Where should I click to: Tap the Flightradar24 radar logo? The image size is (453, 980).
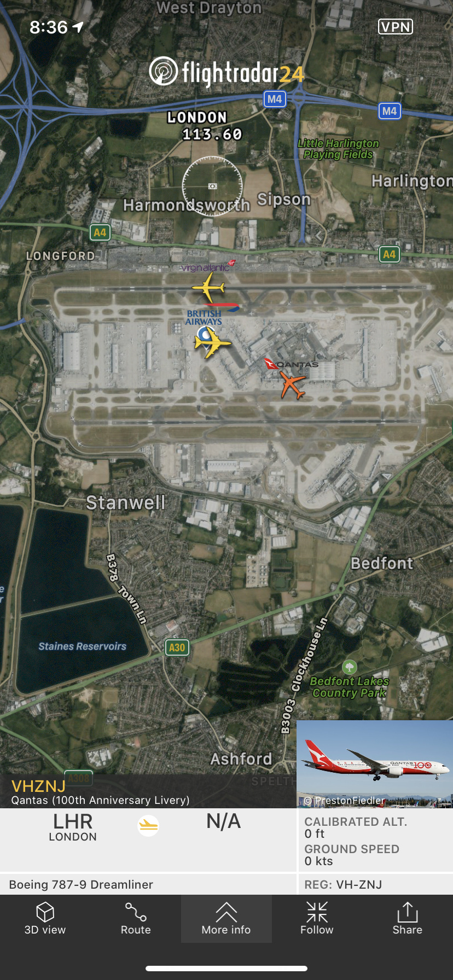click(164, 72)
